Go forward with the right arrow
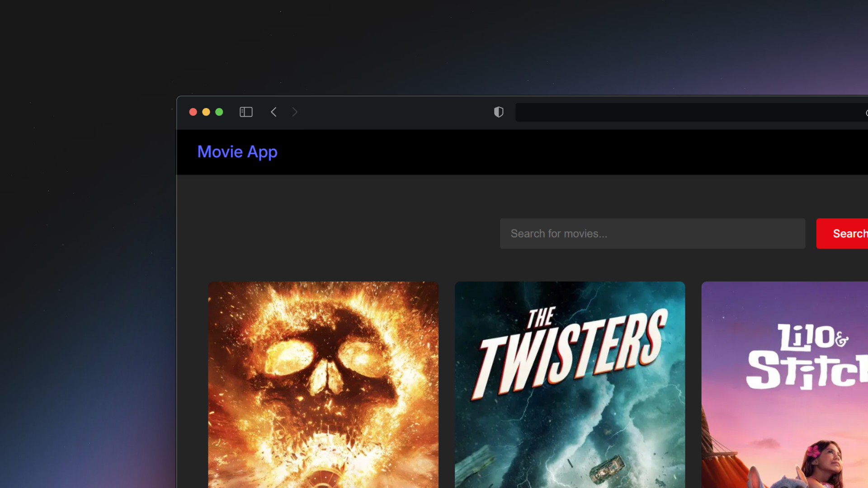The height and width of the screenshot is (488, 868). pyautogui.click(x=295, y=112)
